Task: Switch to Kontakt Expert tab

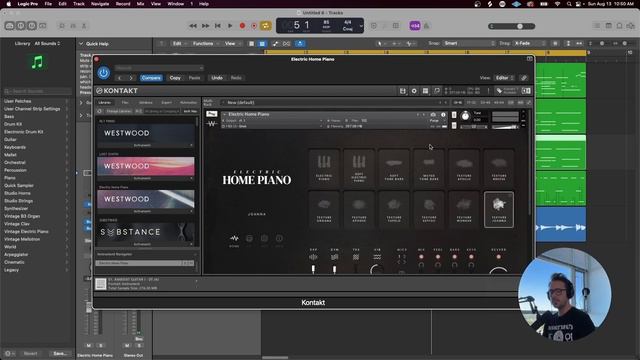Action: pyautogui.click(x=167, y=102)
